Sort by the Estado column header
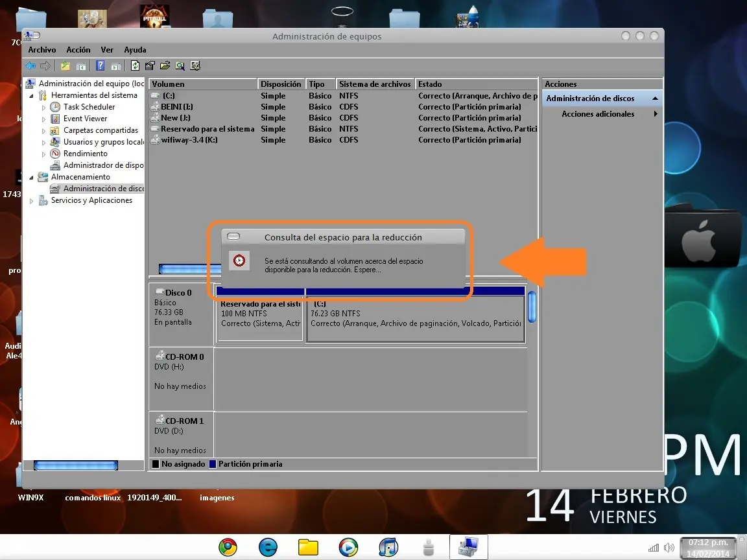Viewport: 747px width, 560px height. point(477,84)
